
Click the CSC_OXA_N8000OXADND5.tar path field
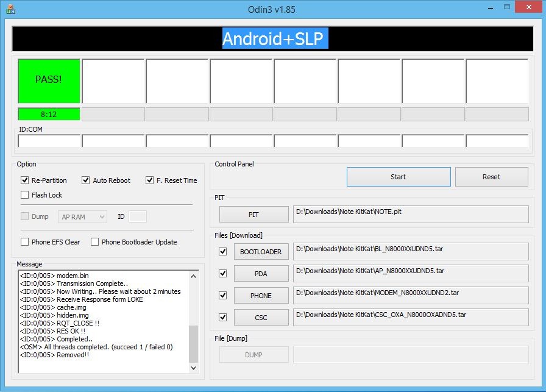[411, 317]
